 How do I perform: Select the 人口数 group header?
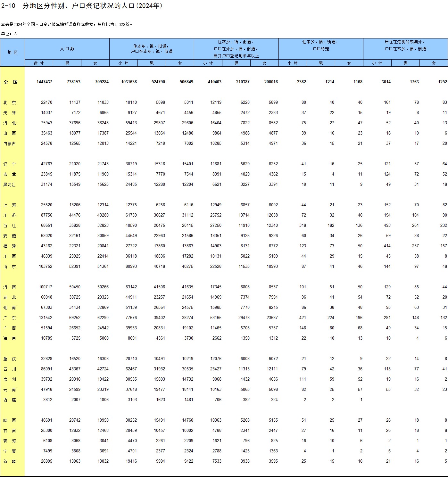(67, 49)
